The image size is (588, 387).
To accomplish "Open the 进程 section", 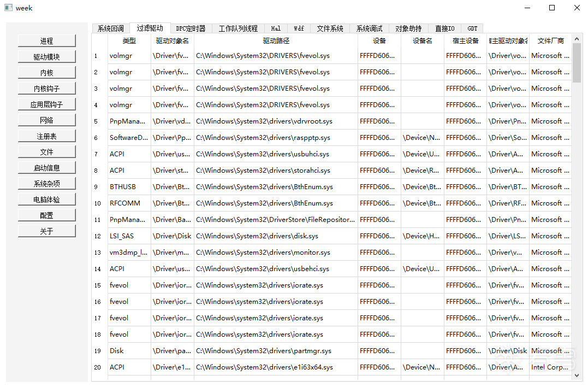I will coord(46,41).
